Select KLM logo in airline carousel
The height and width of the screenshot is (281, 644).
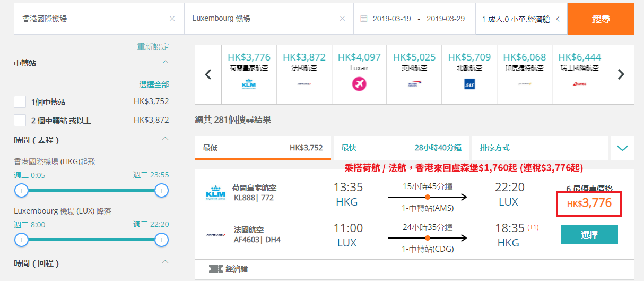[x=249, y=84]
